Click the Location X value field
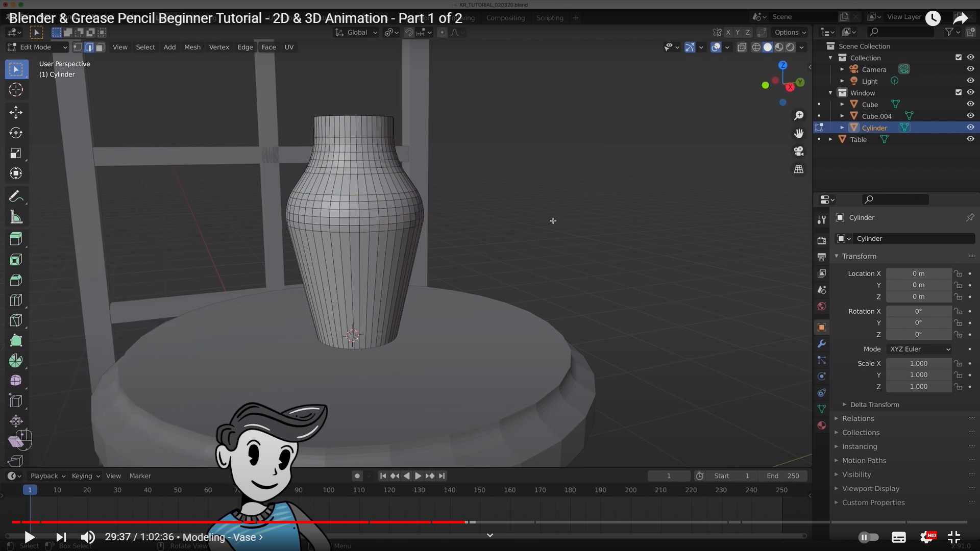 pos(918,273)
